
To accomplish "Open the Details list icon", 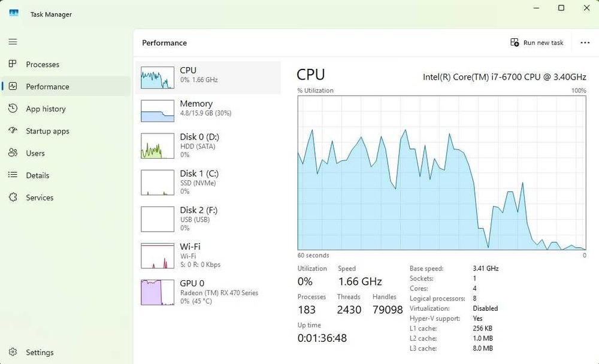I will point(13,175).
